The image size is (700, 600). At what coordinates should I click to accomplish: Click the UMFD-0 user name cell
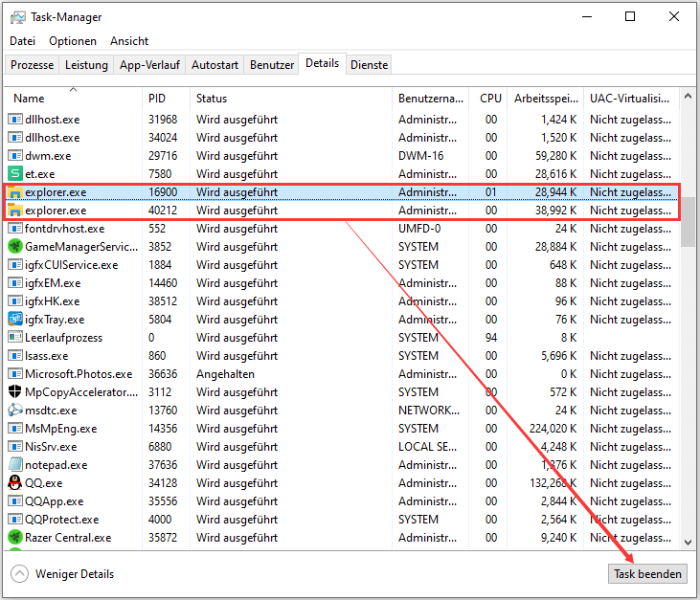coord(419,229)
